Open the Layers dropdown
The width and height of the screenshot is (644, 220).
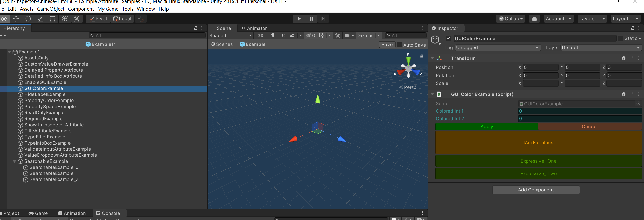592,19
